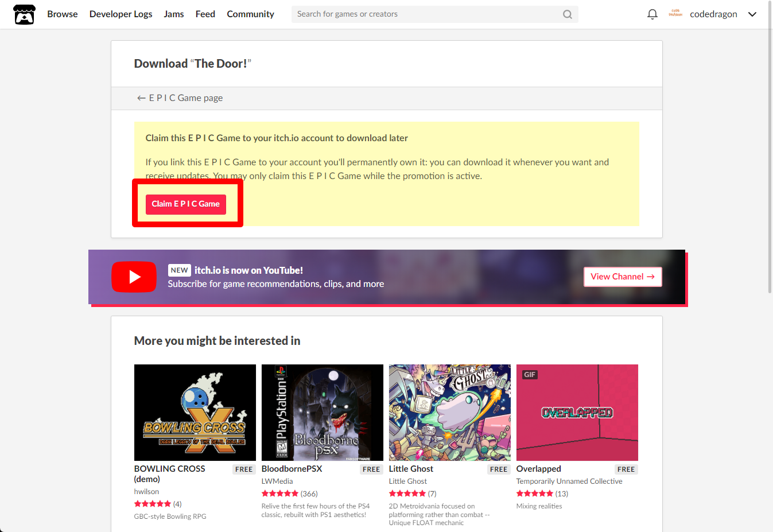Click 'GBC-style Bowling RPG' description

(170, 517)
